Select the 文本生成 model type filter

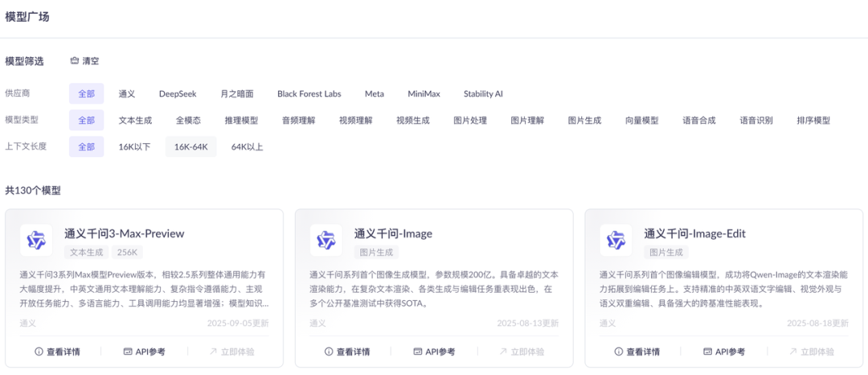pos(135,120)
